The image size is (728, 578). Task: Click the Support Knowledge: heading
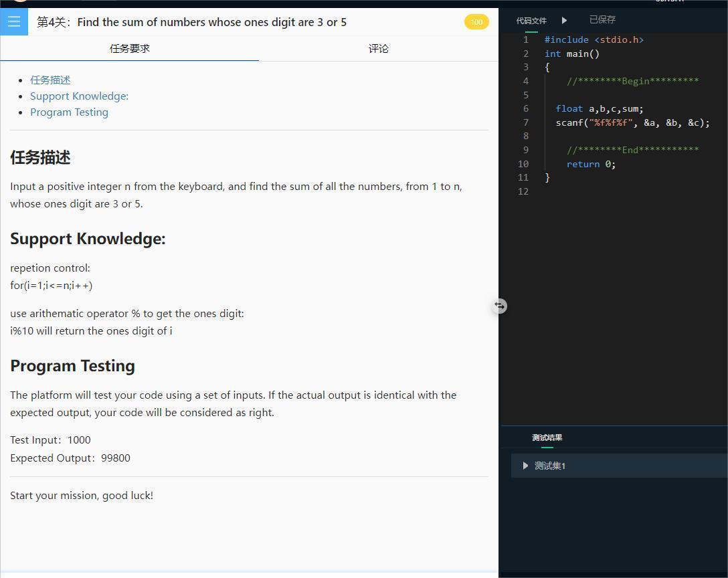coord(88,239)
